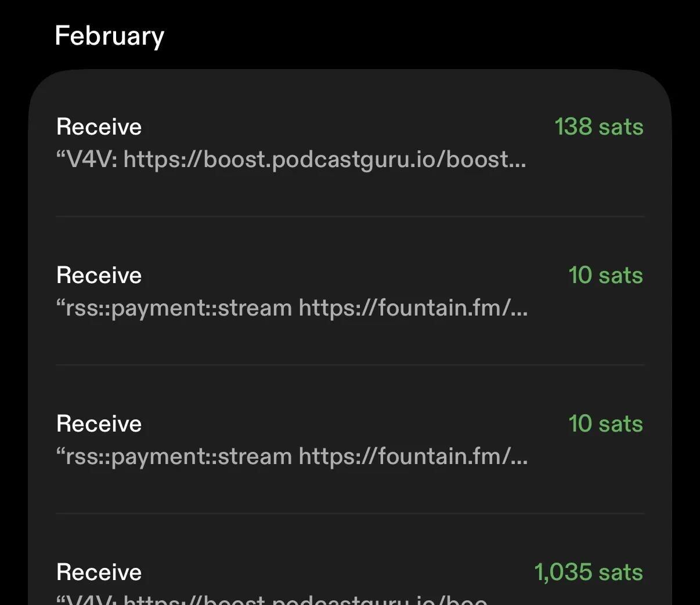Click the first Receive transaction label
This screenshot has width=700, height=605.
click(x=99, y=126)
